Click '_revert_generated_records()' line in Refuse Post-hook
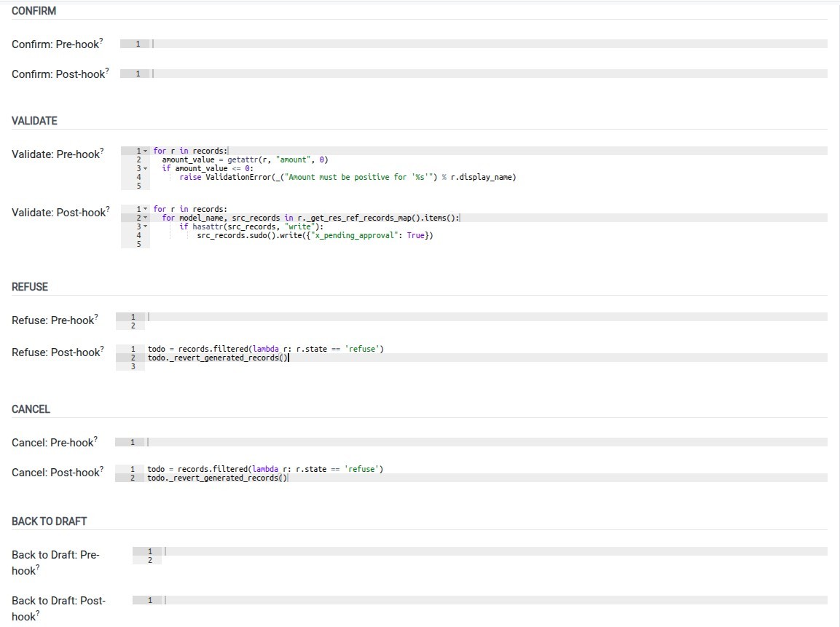 [218, 358]
